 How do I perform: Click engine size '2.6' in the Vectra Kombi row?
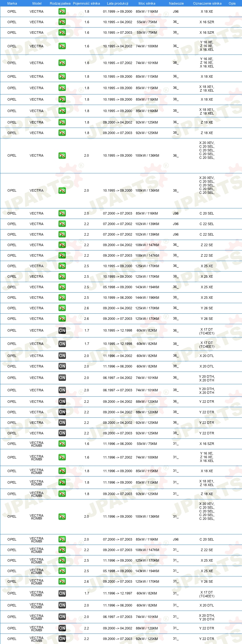click(87, 581)
